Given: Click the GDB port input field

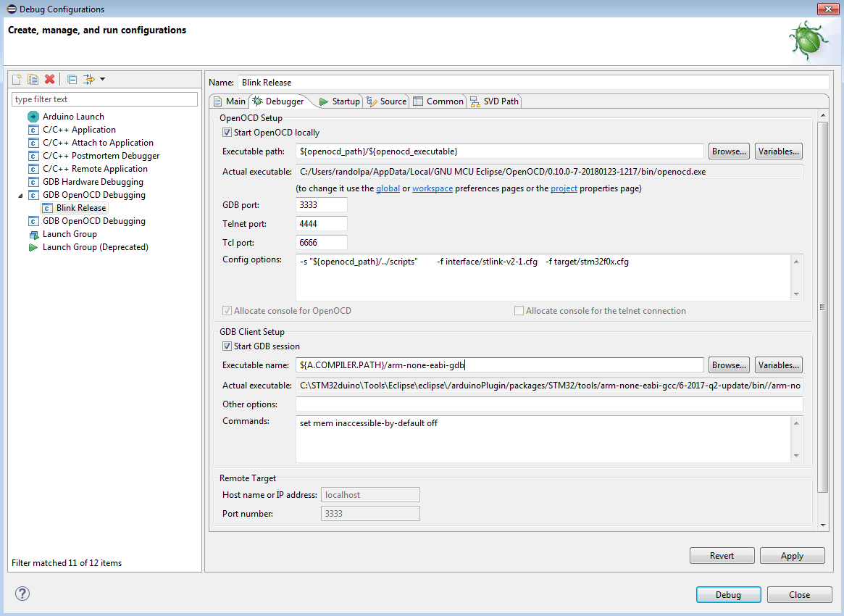Looking at the screenshot, I should 322,205.
